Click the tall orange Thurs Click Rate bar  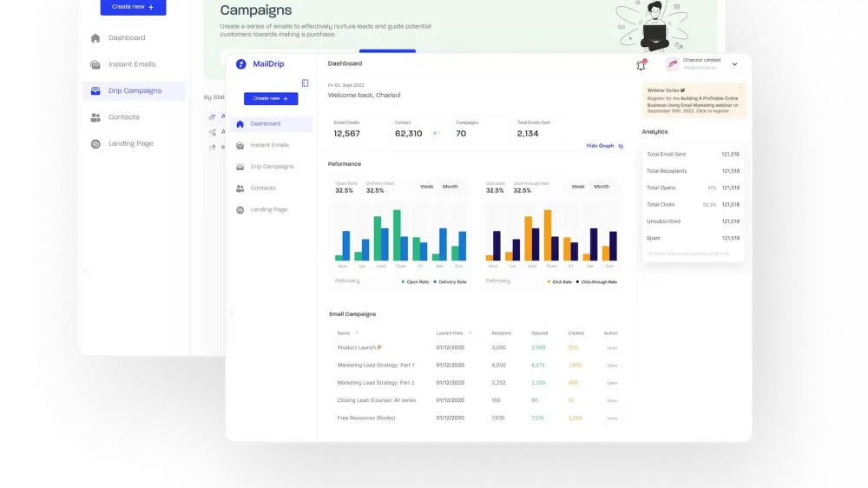point(548,234)
